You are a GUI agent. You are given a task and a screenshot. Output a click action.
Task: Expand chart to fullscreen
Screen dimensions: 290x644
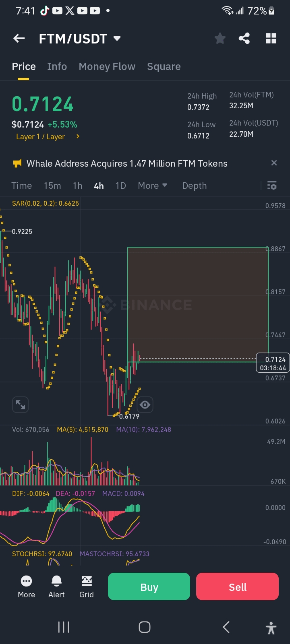coord(20,405)
